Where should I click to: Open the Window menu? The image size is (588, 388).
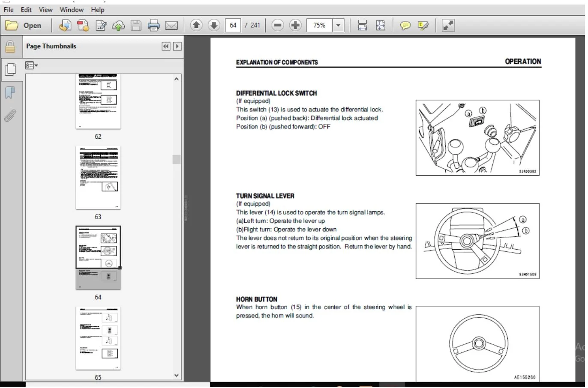[72, 9]
